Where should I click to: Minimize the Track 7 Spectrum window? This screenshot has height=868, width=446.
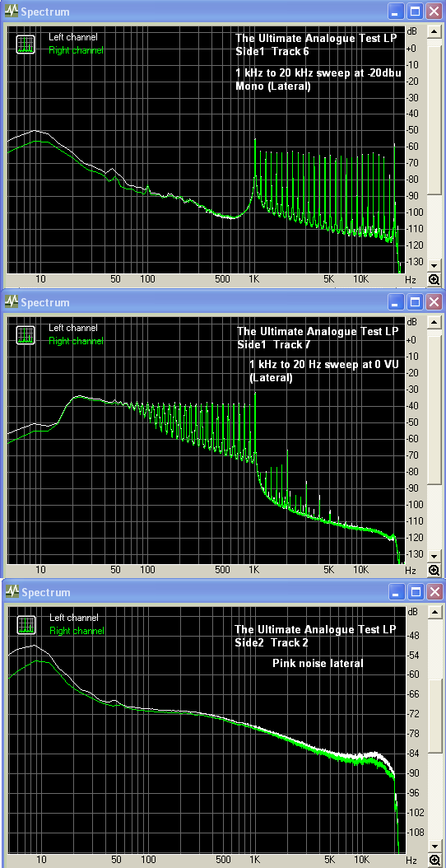tap(396, 301)
